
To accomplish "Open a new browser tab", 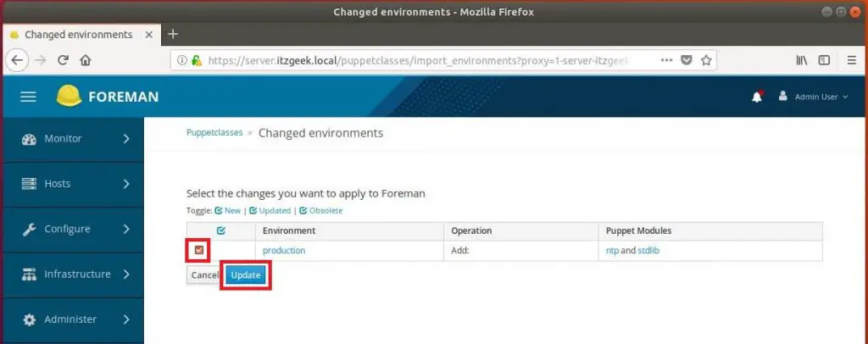I will 173,34.
